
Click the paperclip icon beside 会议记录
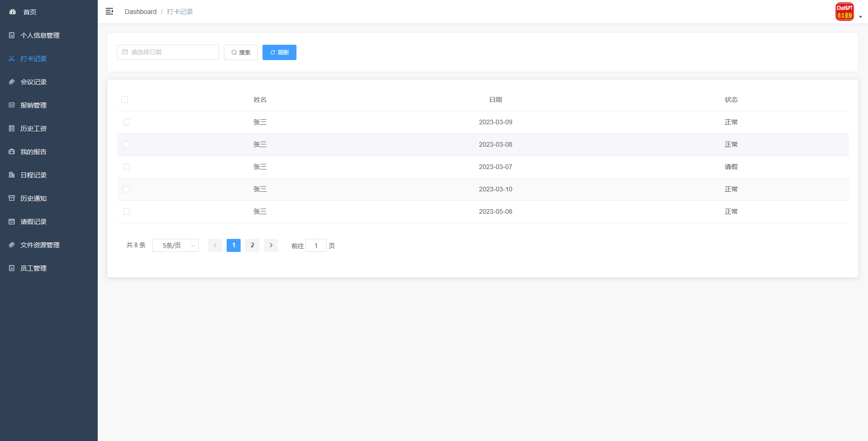click(x=12, y=82)
